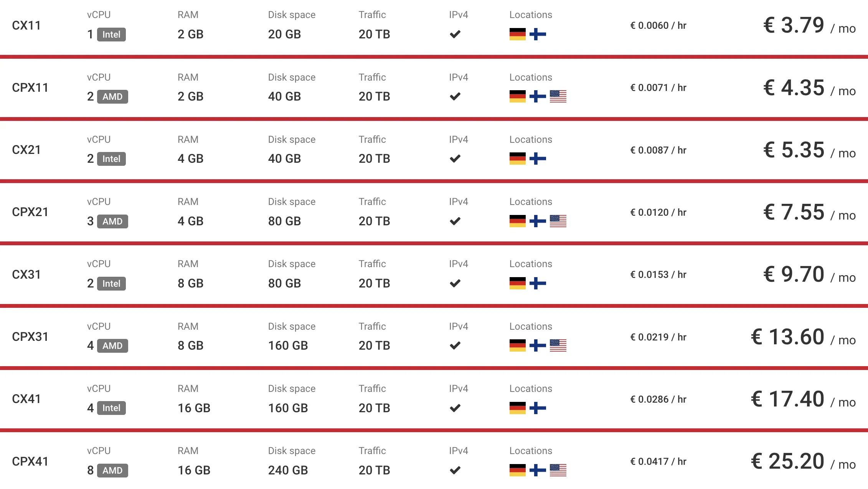Click the Intel badge in the CX31 row
This screenshot has width=868, height=489.
(111, 284)
